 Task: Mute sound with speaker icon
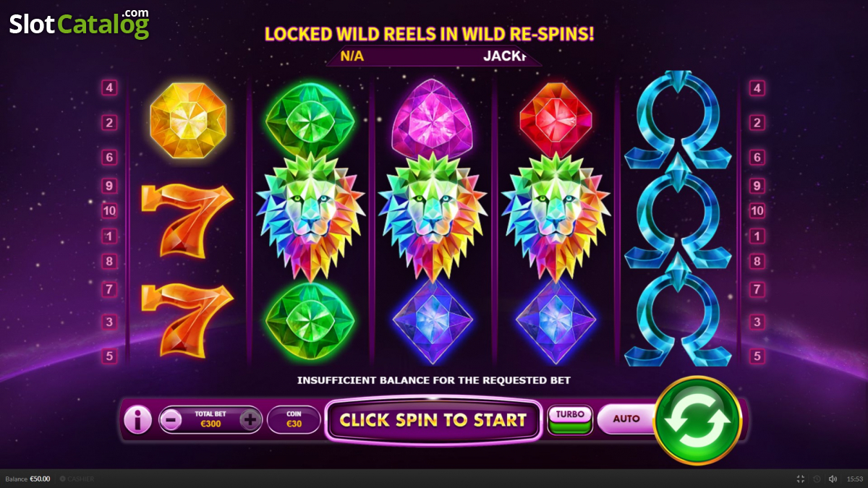[833, 479]
